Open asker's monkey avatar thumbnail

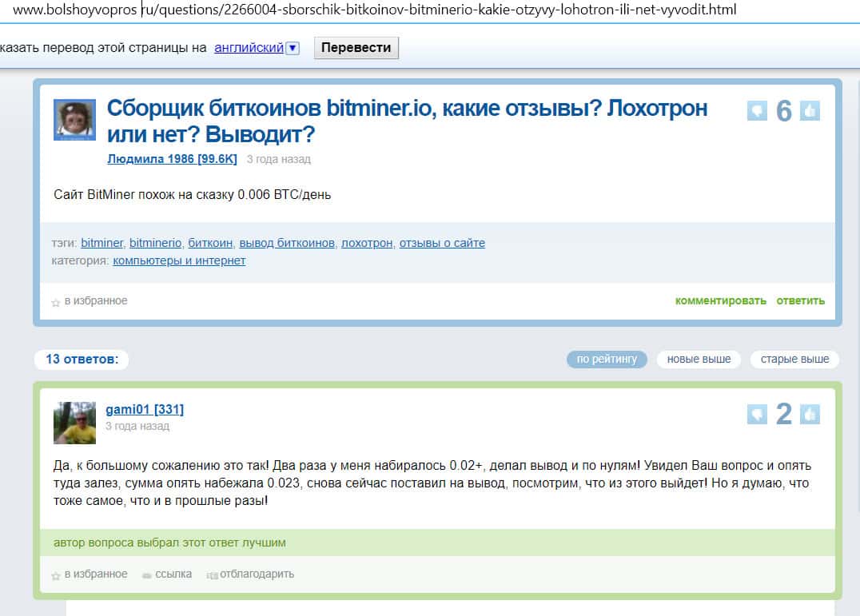(x=74, y=120)
